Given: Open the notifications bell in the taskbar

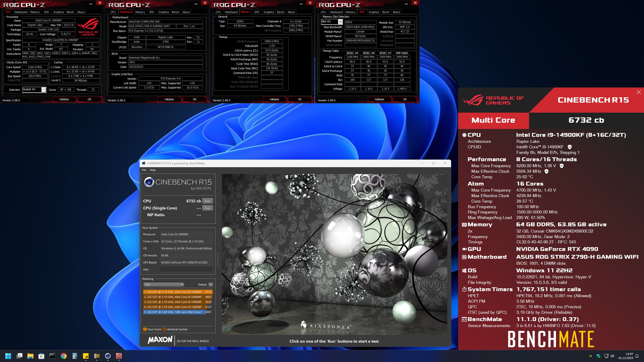Looking at the screenshot, I should 637,356.
